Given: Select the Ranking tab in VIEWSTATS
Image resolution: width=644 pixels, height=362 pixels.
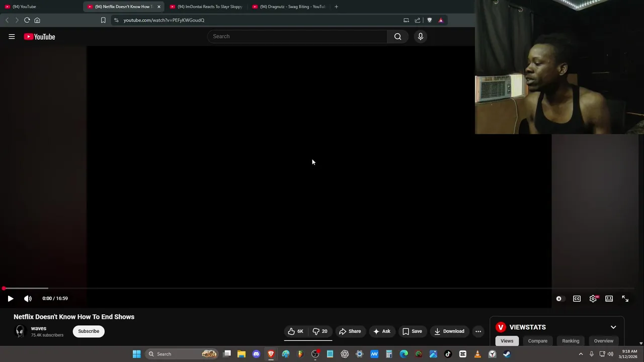Looking at the screenshot, I should (x=571, y=341).
